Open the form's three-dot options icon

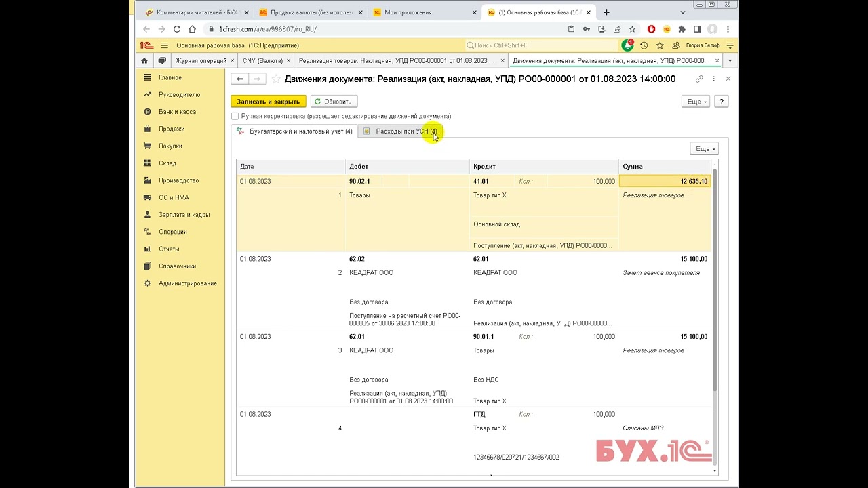click(714, 79)
